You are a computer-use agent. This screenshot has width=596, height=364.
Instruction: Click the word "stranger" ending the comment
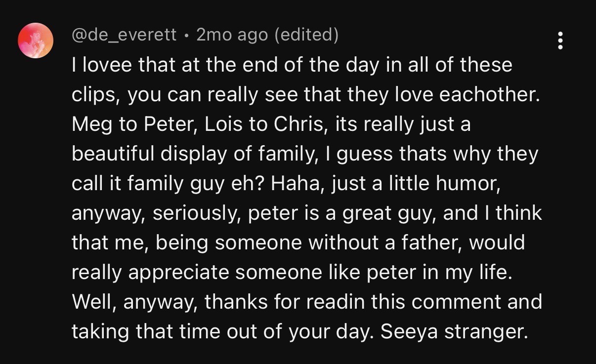click(483, 332)
